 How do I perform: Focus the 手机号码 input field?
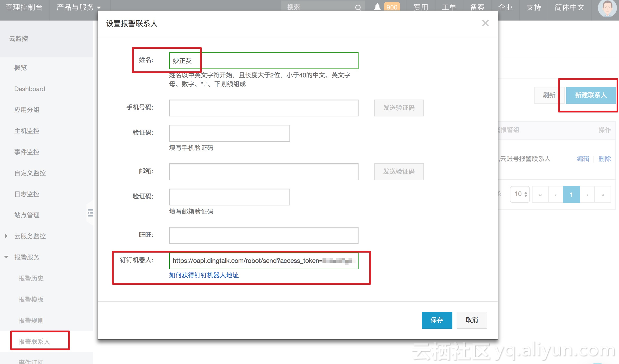[x=264, y=108]
